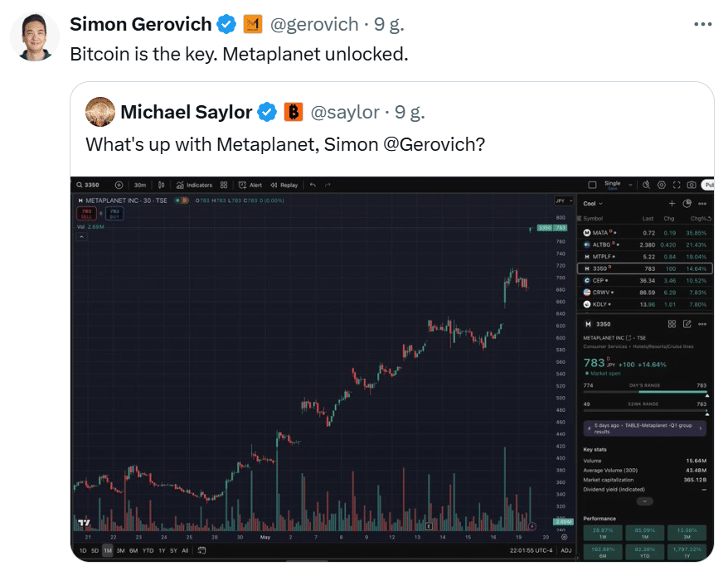Open the @gerovich profile link
This screenshot has width=728, height=566.
point(314,24)
